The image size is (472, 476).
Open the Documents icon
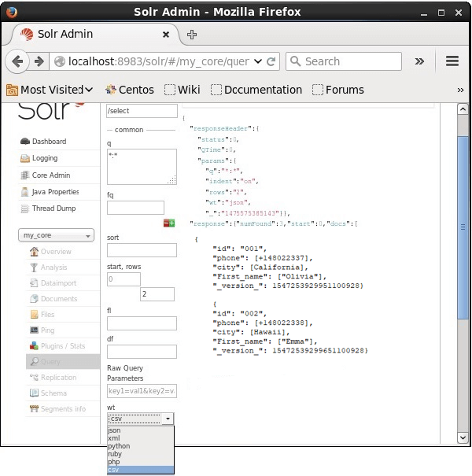click(34, 299)
